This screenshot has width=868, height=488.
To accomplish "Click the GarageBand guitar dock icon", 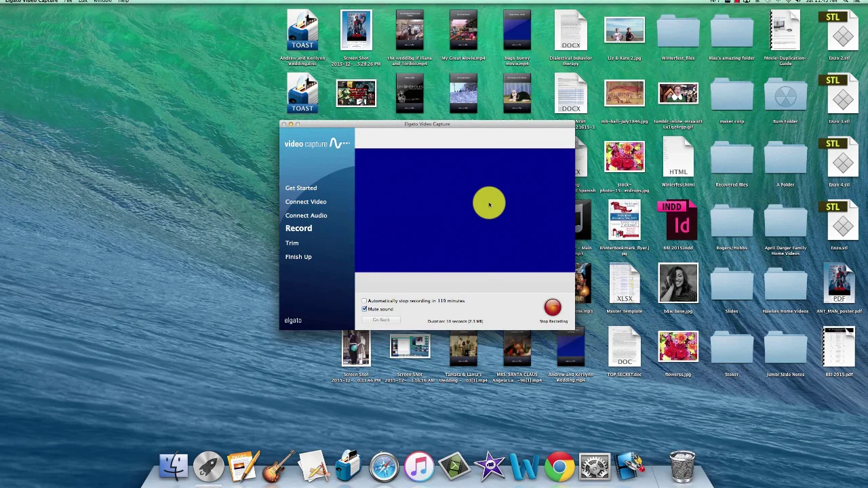I will click(x=279, y=466).
